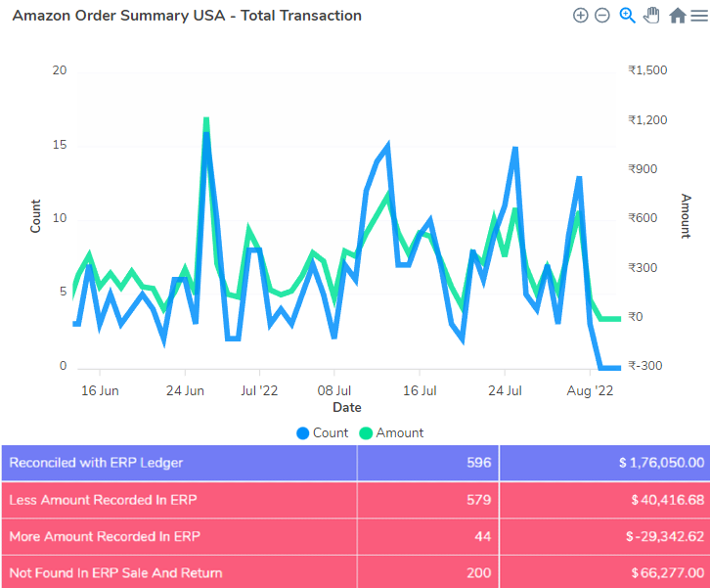Click the 08 Jul date axis label
The image size is (710, 588).
click(334, 390)
